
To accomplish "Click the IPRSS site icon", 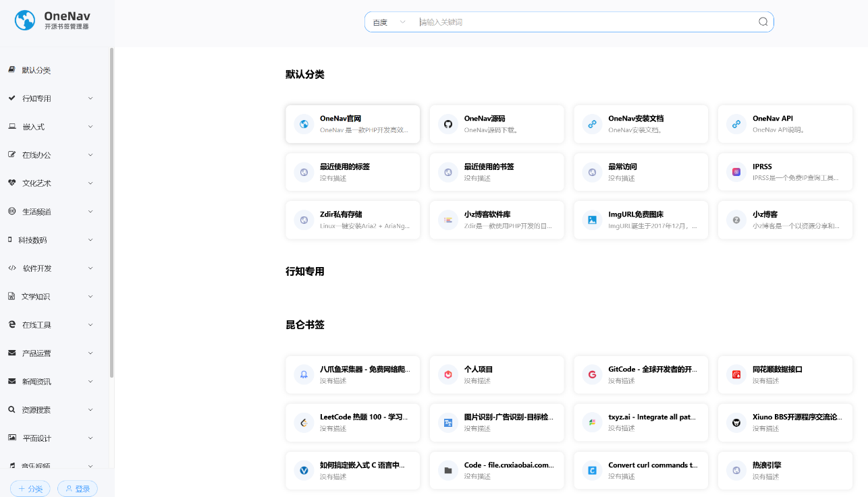I will [x=736, y=172].
